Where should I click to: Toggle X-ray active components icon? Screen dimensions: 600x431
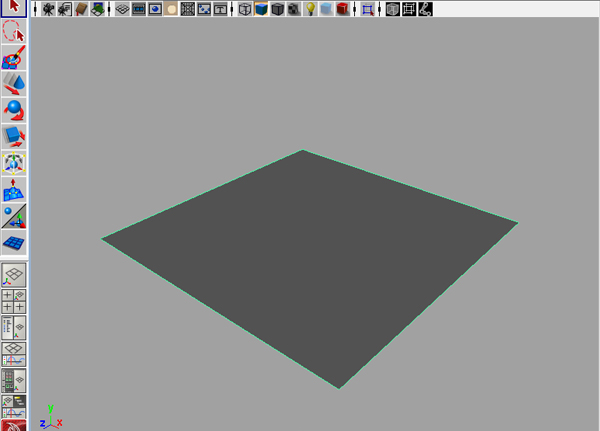click(x=409, y=9)
